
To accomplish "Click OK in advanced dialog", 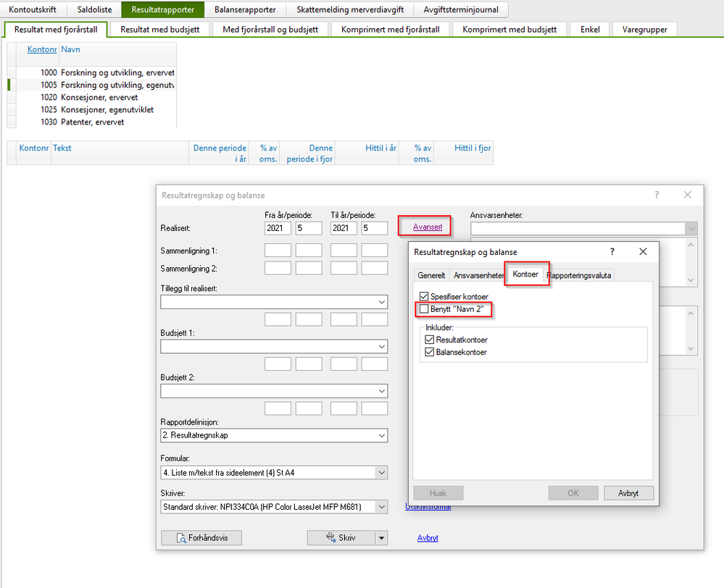I will pos(573,493).
